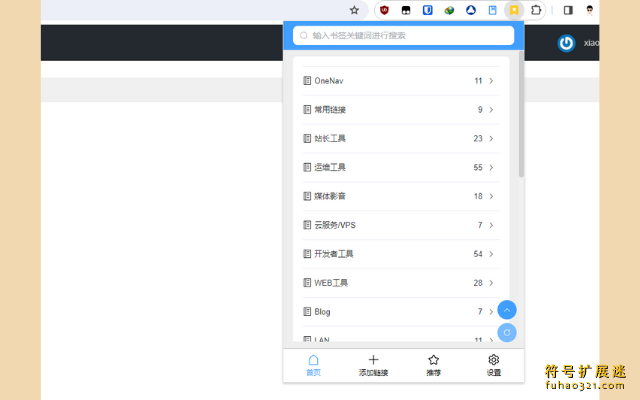Click the blue circular refresh button
640x400 pixels.
pos(507,333)
